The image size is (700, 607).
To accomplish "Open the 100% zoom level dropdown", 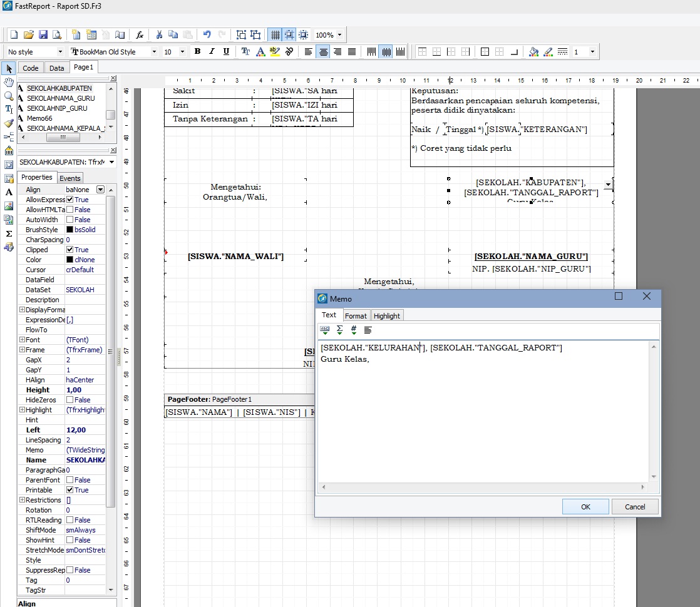I will 339,35.
